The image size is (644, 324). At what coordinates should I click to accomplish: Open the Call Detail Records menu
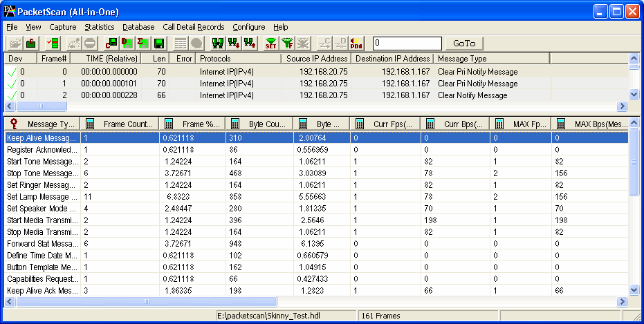click(194, 27)
